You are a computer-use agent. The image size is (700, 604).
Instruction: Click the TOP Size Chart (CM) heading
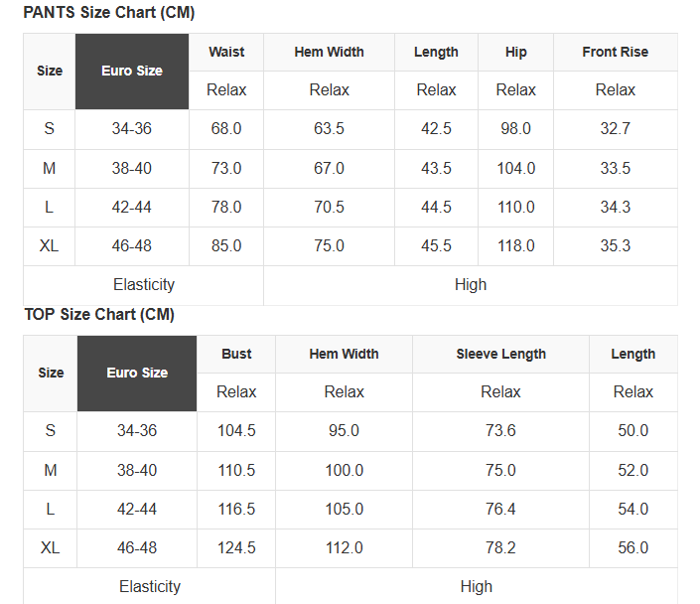coord(99,315)
